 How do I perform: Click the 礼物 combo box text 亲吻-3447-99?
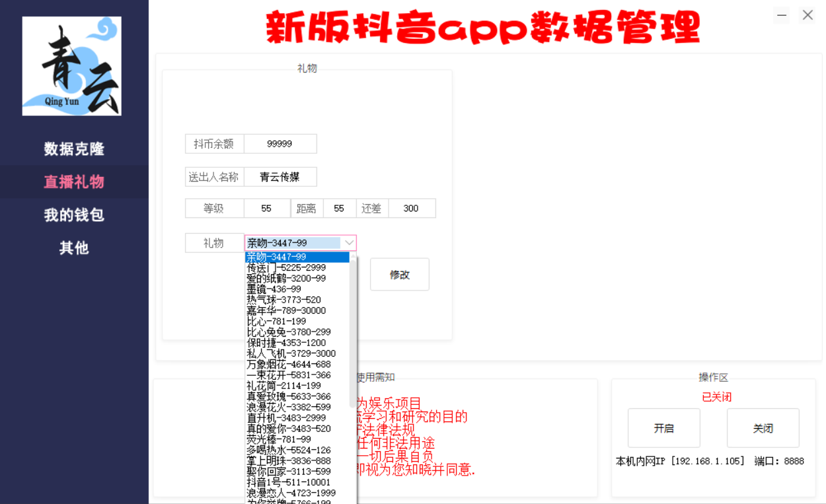[x=293, y=243]
